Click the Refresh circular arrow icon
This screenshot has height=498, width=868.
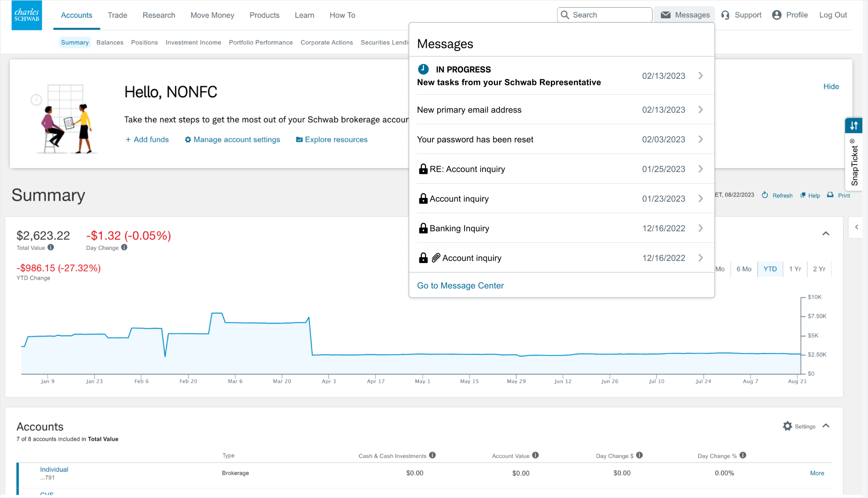[765, 195]
